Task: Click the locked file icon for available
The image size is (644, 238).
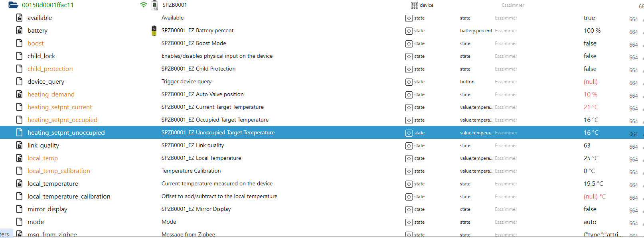Action: (x=19, y=18)
